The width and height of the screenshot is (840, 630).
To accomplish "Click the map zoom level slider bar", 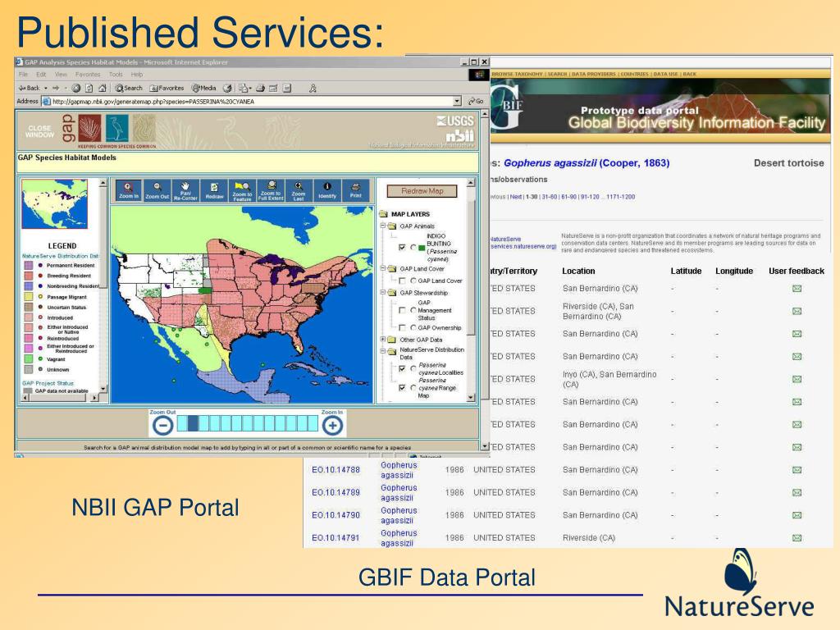I will [248, 424].
